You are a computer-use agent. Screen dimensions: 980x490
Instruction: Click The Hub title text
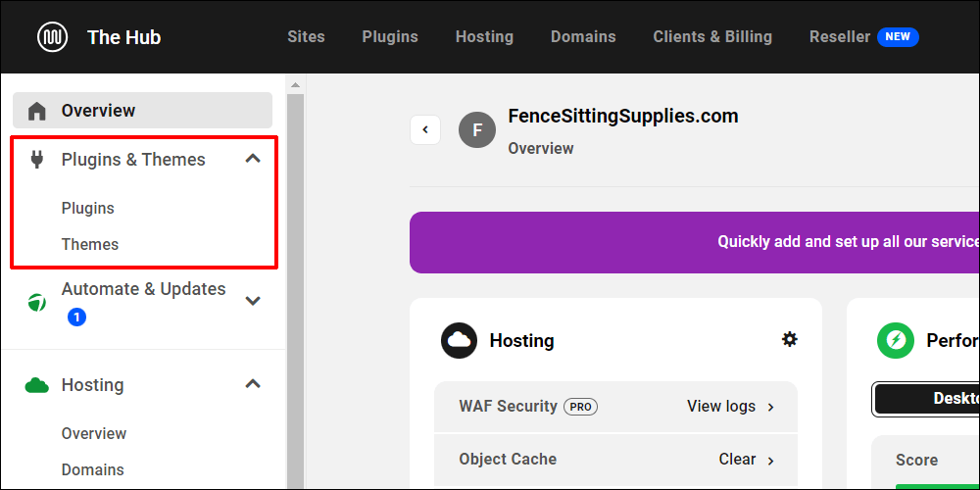(123, 37)
